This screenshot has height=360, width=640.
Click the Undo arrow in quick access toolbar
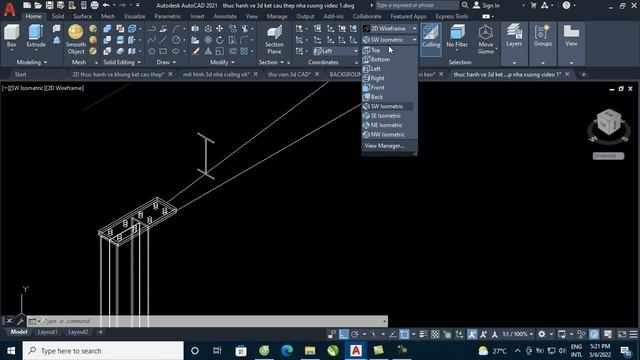(x=106, y=5)
